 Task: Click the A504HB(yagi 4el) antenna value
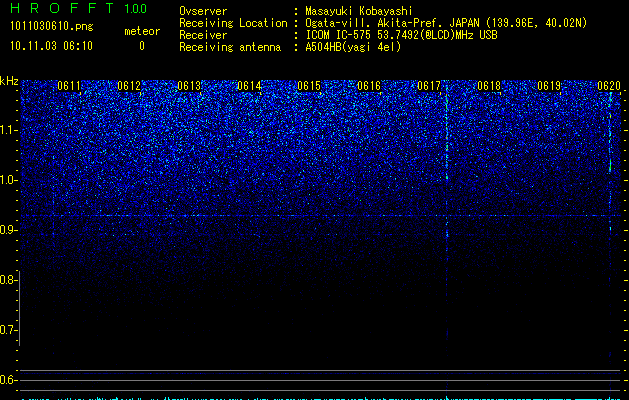(353, 47)
